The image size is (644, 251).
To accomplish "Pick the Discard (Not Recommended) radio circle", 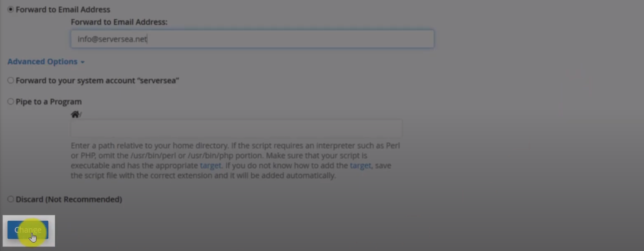I will (10, 200).
